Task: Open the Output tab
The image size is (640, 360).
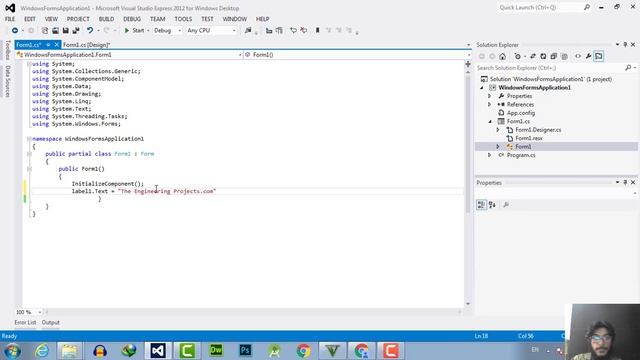Action: pyautogui.click(x=51, y=322)
